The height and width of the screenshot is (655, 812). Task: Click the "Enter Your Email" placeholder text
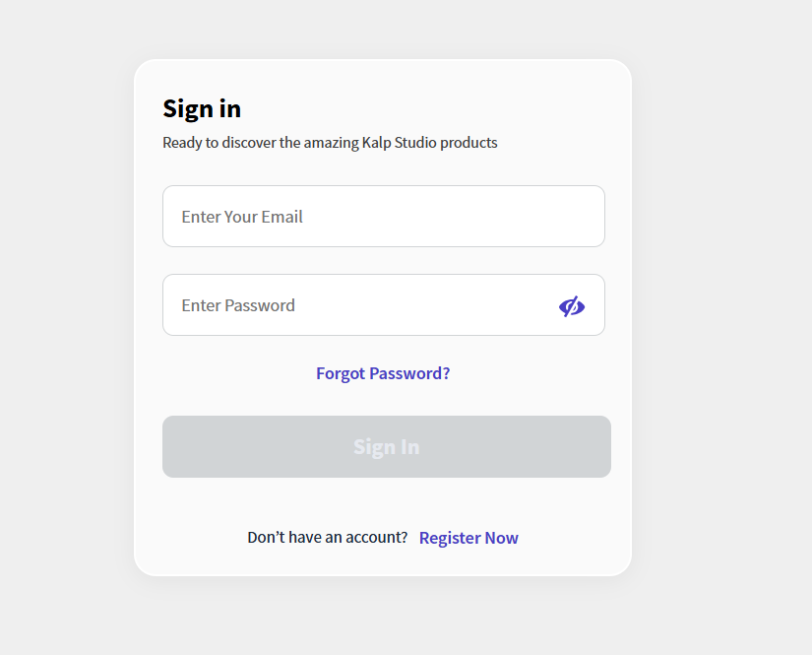click(x=242, y=217)
